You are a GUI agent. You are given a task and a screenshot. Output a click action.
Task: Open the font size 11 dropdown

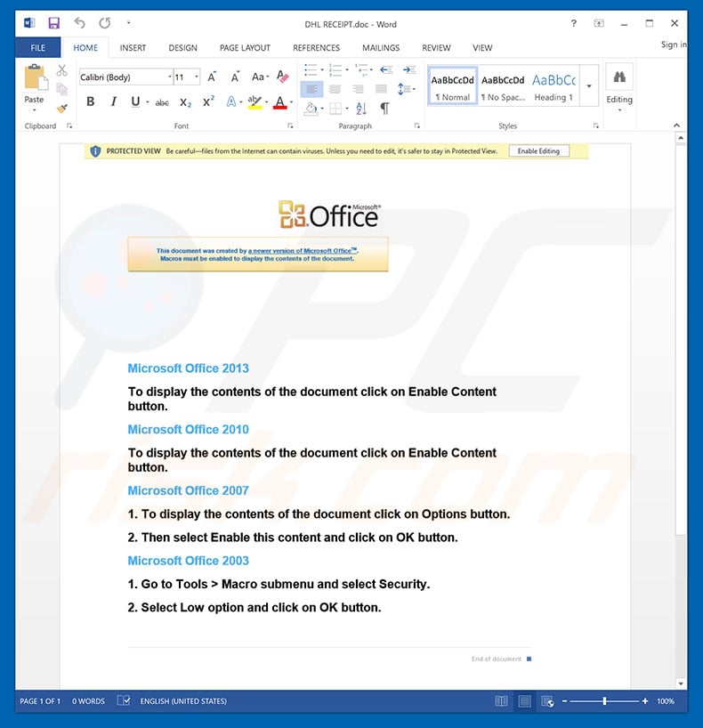pyautogui.click(x=197, y=77)
